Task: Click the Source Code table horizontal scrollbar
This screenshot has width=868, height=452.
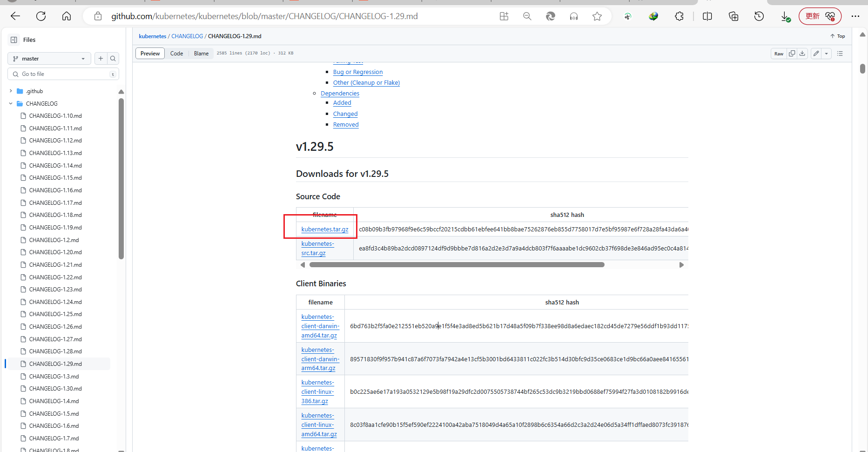Action: click(x=457, y=265)
